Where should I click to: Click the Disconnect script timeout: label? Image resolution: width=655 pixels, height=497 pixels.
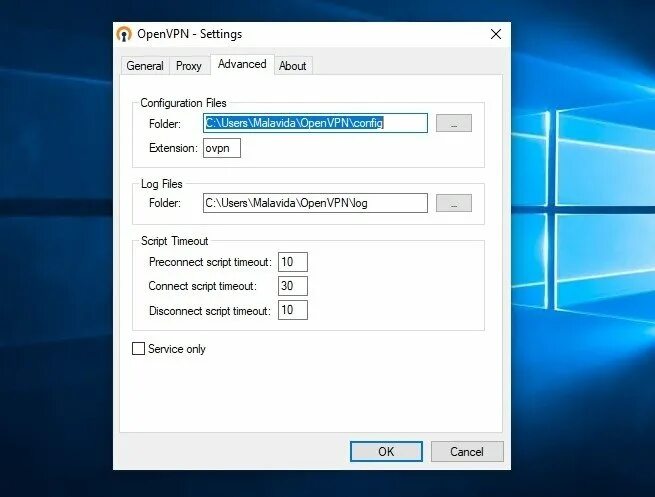click(210, 311)
